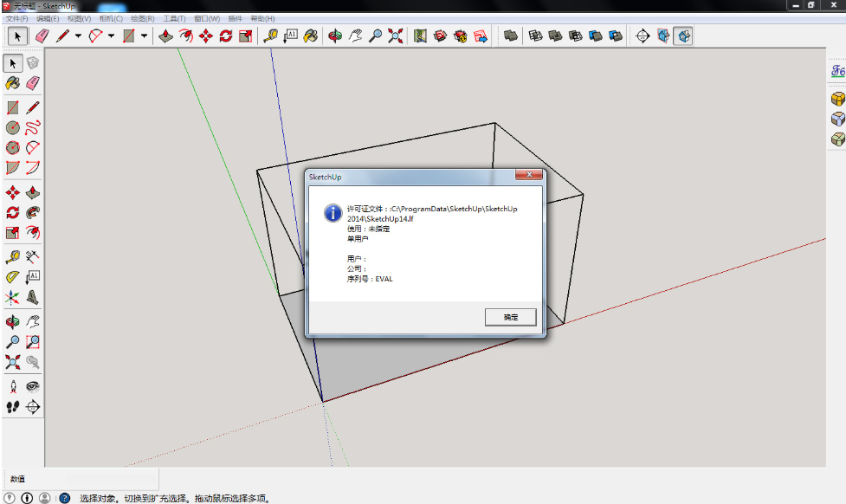Pick Section Plane tool in top toolbar
The height and width of the screenshot is (504, 846).
(x=643, y=36)
